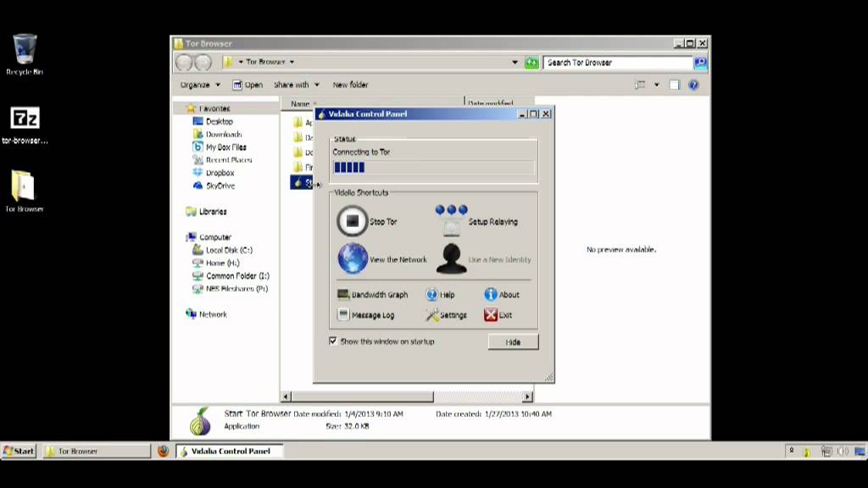Open My Box Files
868x488 pixels.
(x=220, y=147)
